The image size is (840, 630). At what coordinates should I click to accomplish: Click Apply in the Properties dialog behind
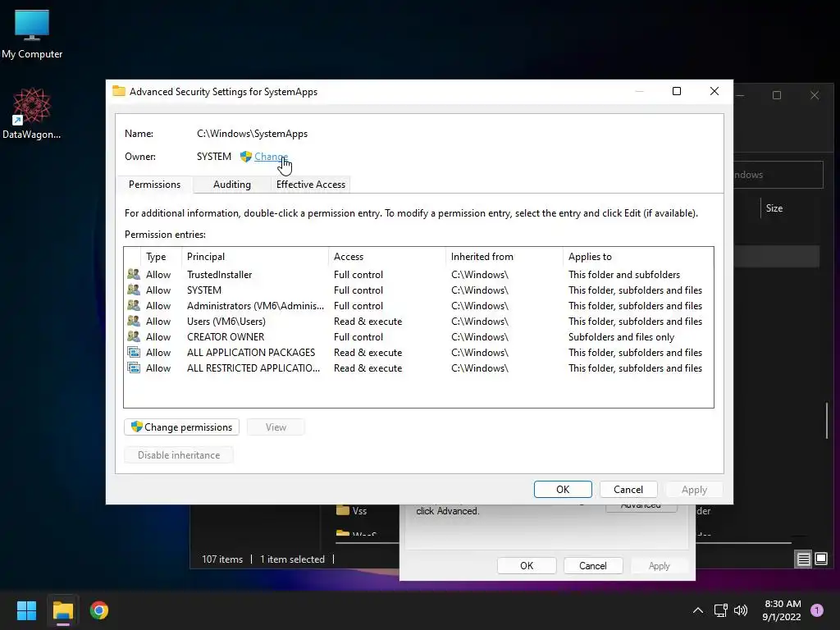pyautogui.click(x=659, y=566)
